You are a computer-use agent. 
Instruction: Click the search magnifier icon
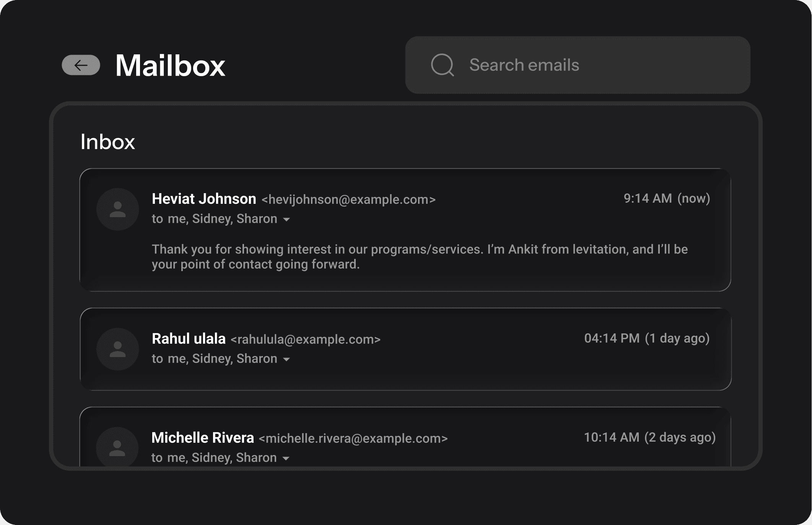click(x=442, y=65)
